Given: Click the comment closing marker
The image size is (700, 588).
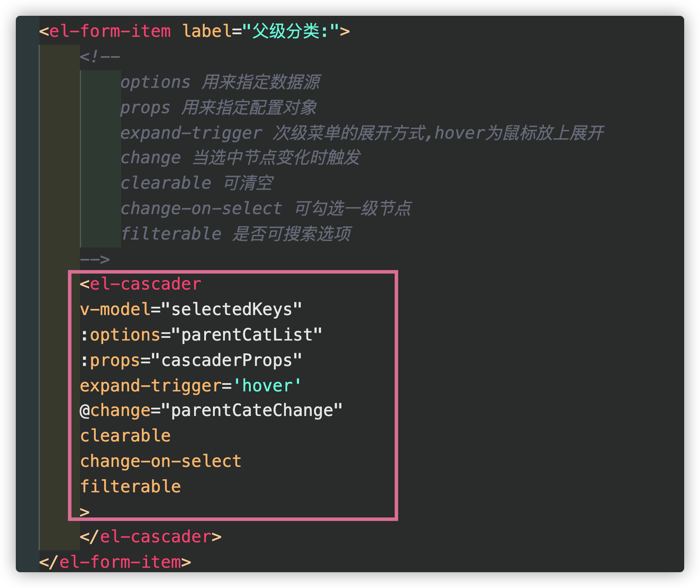Looking at the screenshot, I should coord(95,259).
